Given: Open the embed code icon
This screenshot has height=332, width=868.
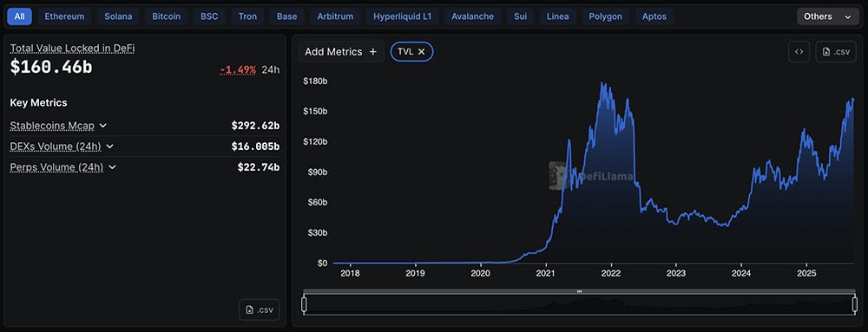Looking at the screenshot, I should pos(799,51).
